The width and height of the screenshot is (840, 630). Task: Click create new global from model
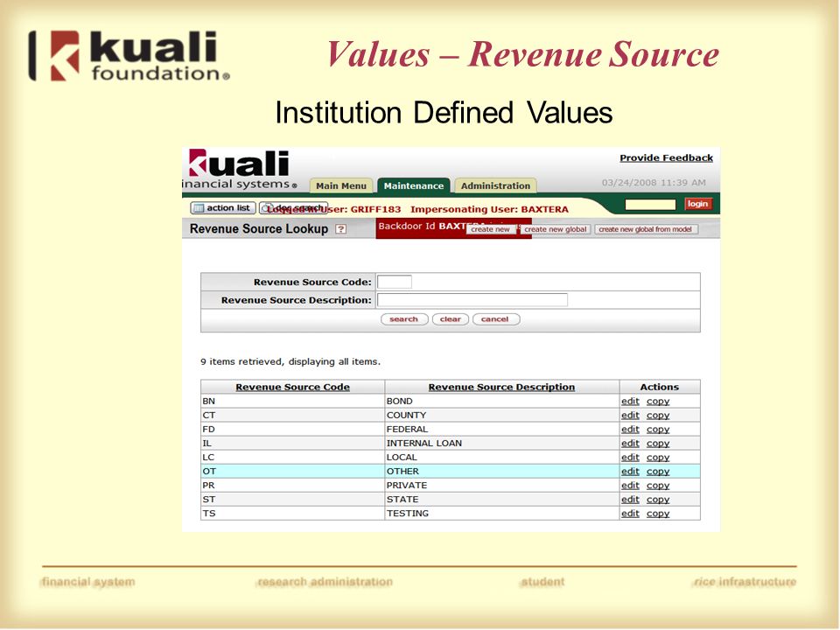(646, 229)
